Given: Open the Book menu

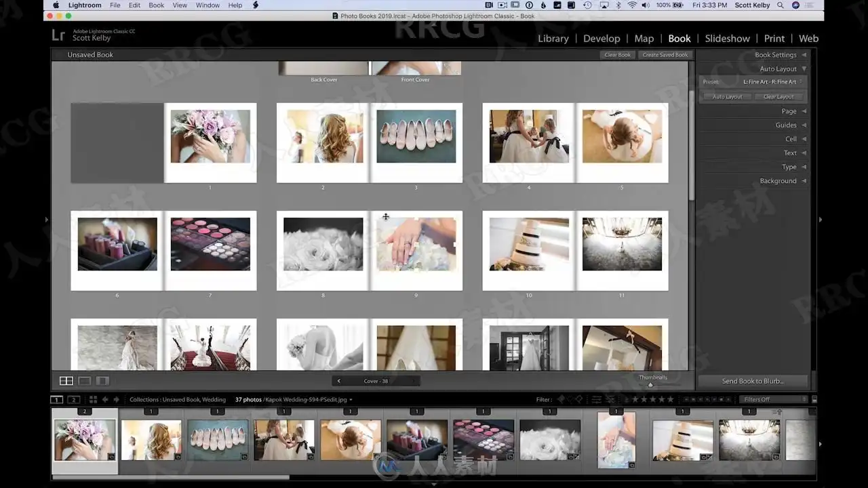Looking at the screenshot, I should pyautogui.click(x=157, y=5).
